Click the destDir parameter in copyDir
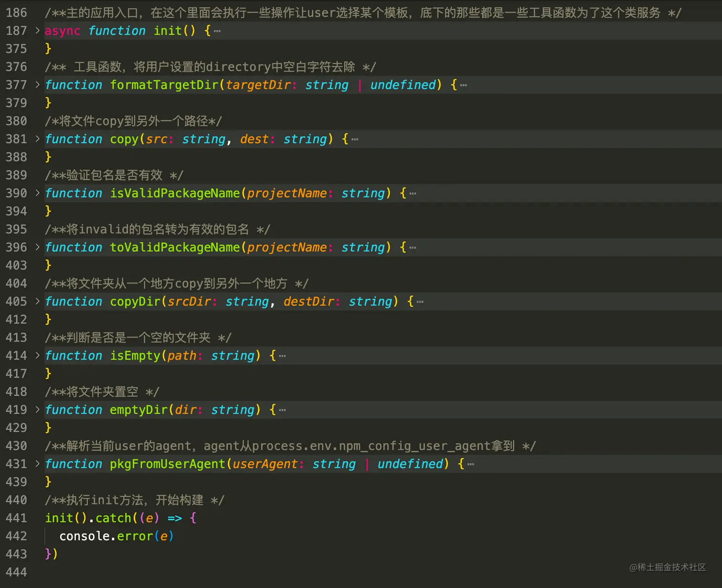This screenshot has height=588, width=722. (309, 301)
